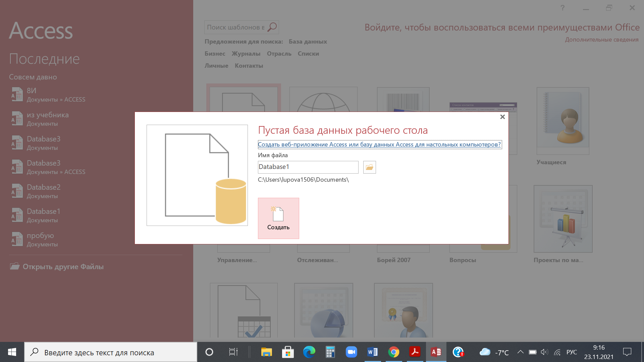Click the Вопросы template label

(x=463, y=260)
